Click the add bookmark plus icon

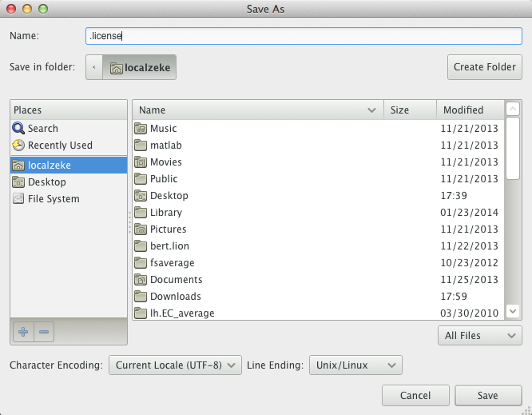[x=23, y=331]
